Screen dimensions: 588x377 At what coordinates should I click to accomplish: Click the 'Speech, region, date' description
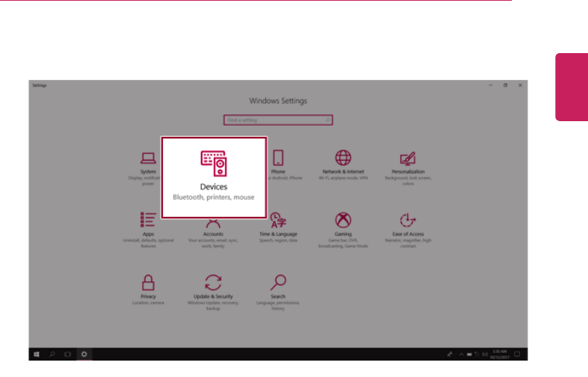pos(278,240)
